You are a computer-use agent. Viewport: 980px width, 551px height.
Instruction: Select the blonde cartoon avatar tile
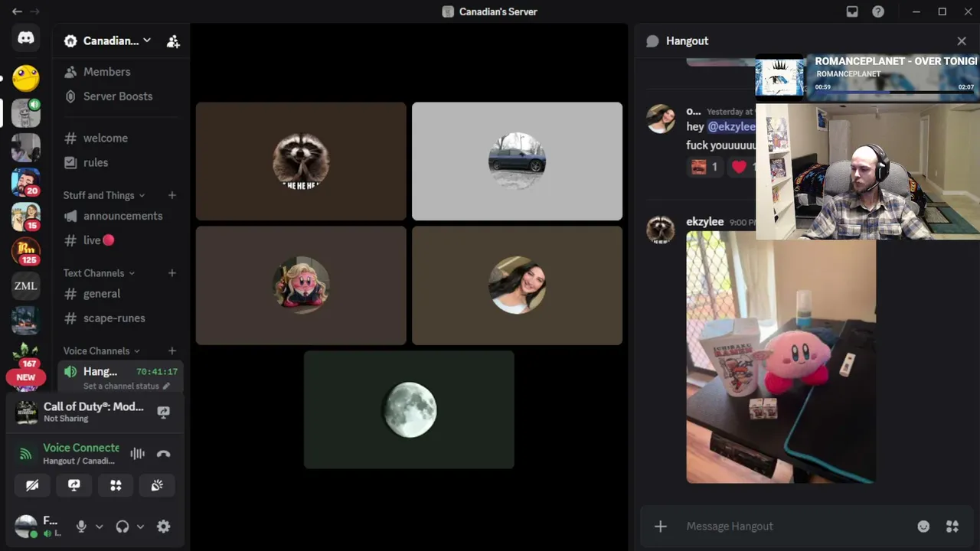click(301, 285)
